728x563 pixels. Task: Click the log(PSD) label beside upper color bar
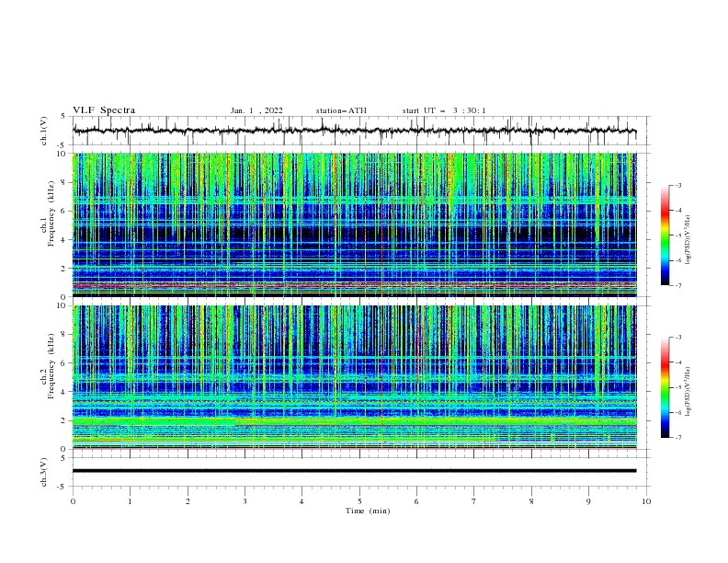click(688, 240)
